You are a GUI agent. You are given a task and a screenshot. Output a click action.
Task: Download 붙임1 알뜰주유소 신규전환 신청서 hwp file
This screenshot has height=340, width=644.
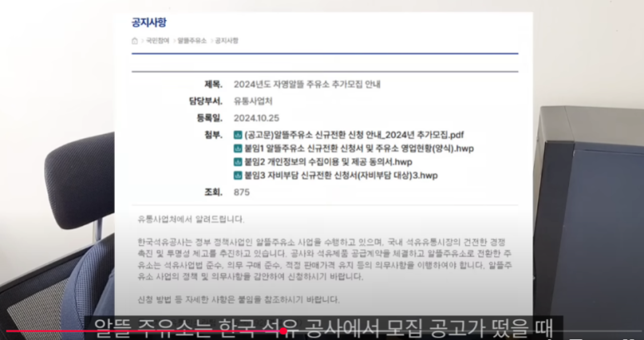tap(359, 148)
